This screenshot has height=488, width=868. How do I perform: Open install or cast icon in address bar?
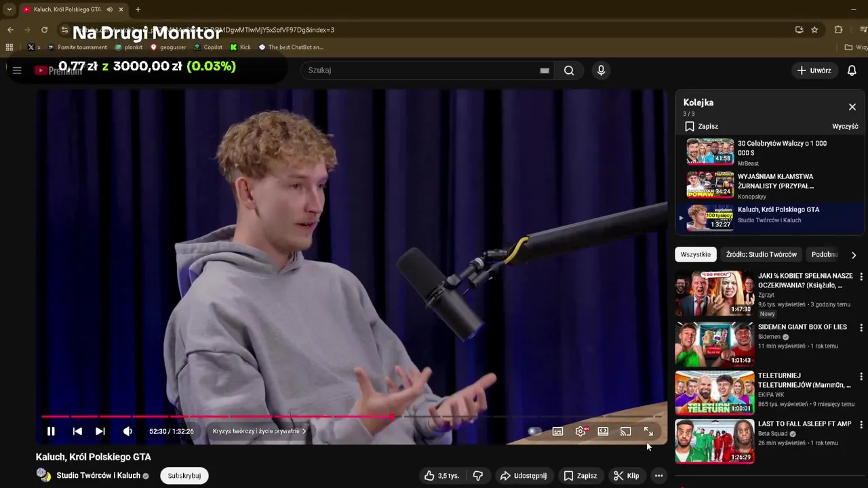799,30
